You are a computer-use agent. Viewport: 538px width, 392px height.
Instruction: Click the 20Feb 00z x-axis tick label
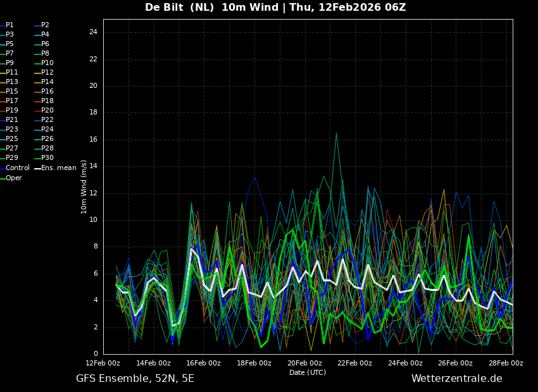304,363
